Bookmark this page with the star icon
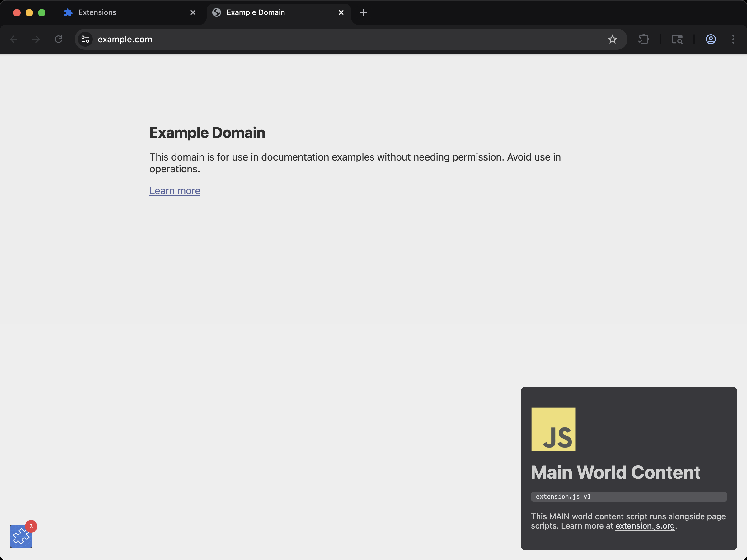This screenshot has width=747, height=560. [612, 39]
